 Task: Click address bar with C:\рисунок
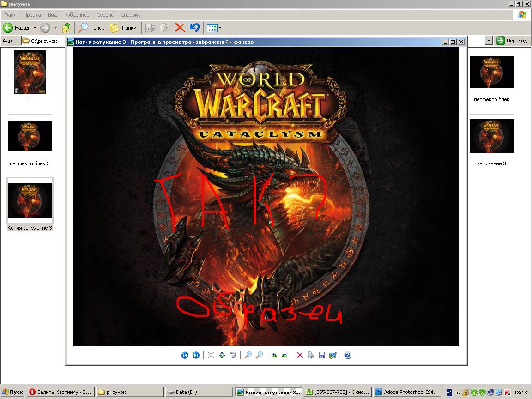43,41
